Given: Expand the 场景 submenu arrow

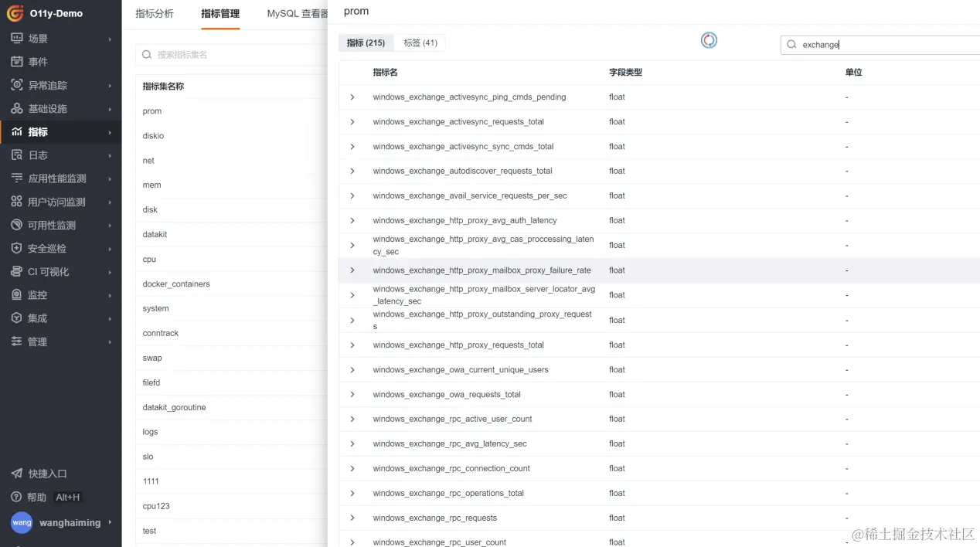Looking at the screenshot, I should pos(110,39).
